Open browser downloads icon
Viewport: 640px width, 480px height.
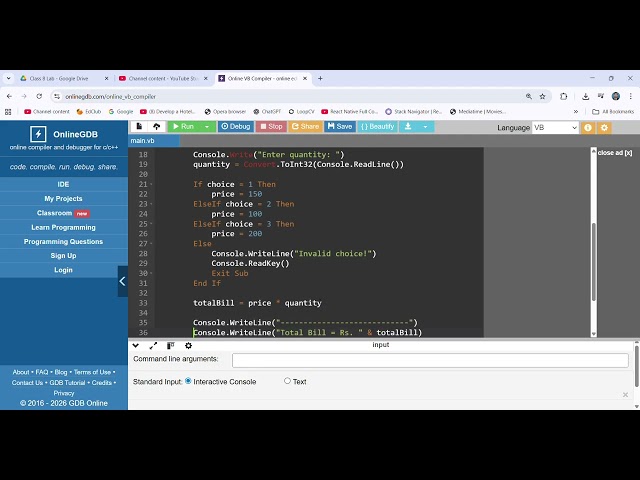pyautogui.click(x=586, y=97)
